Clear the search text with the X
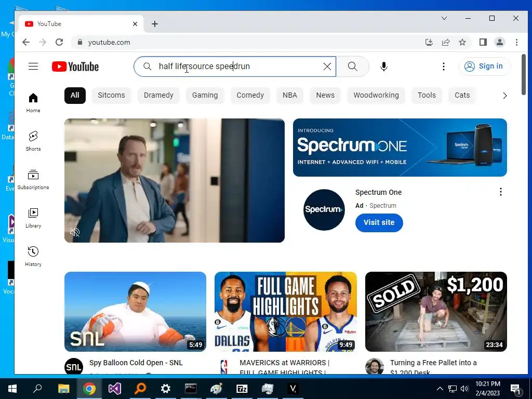The height and width of the screenshot is (399, 532). click(327, 66)
